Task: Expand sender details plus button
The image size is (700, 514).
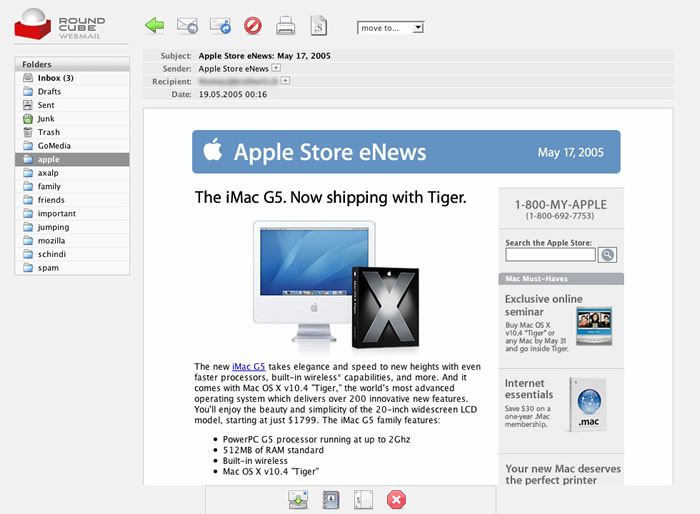Action: point(276,68)
